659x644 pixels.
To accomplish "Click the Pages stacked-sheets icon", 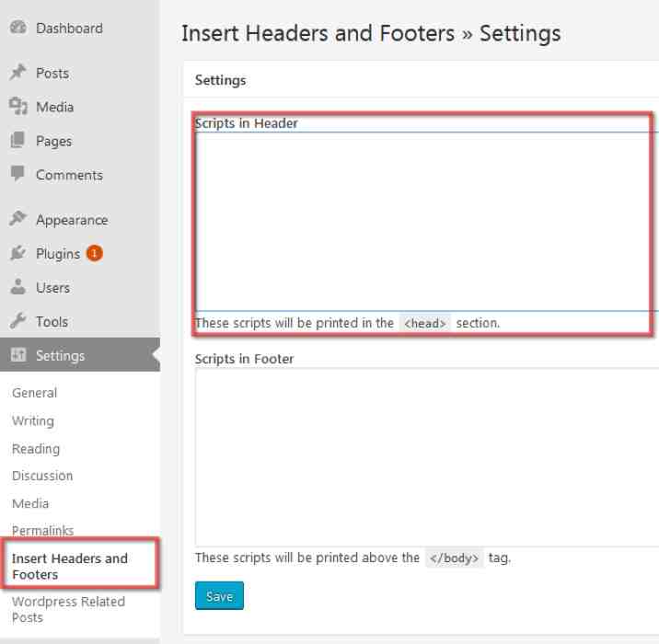I will tap(17, 140).
